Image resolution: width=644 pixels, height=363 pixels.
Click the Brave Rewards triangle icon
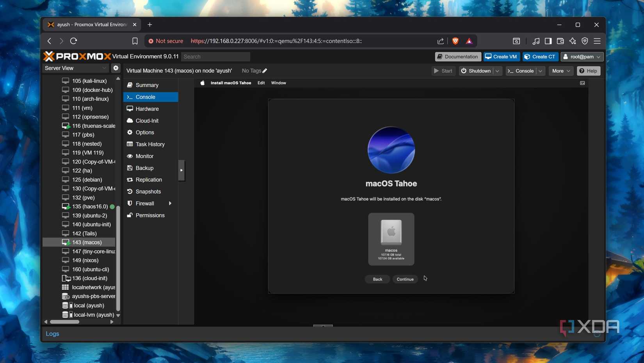click(x=469, y=41)
